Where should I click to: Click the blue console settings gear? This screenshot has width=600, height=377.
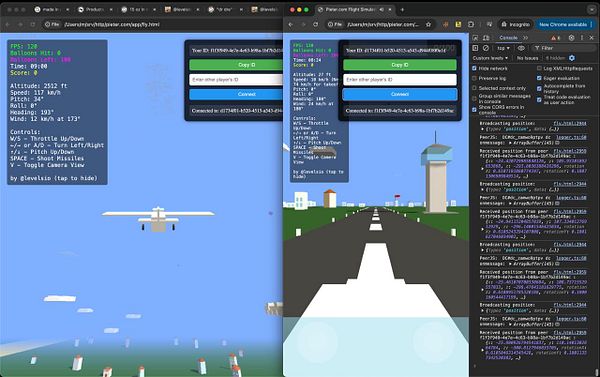click(x=572, y=58)
